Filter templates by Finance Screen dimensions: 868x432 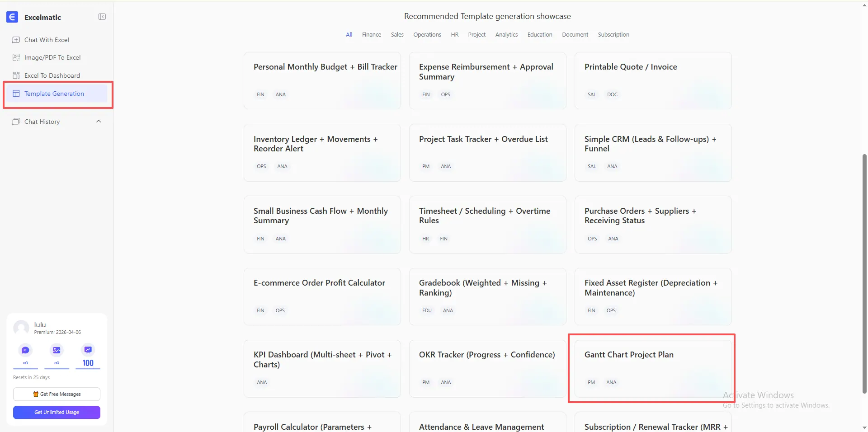[372, 35]
